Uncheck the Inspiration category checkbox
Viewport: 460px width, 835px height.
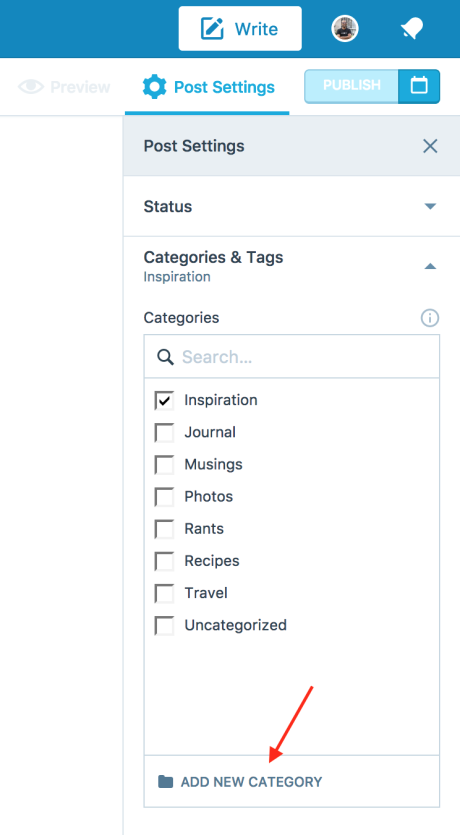click(164, 400)
